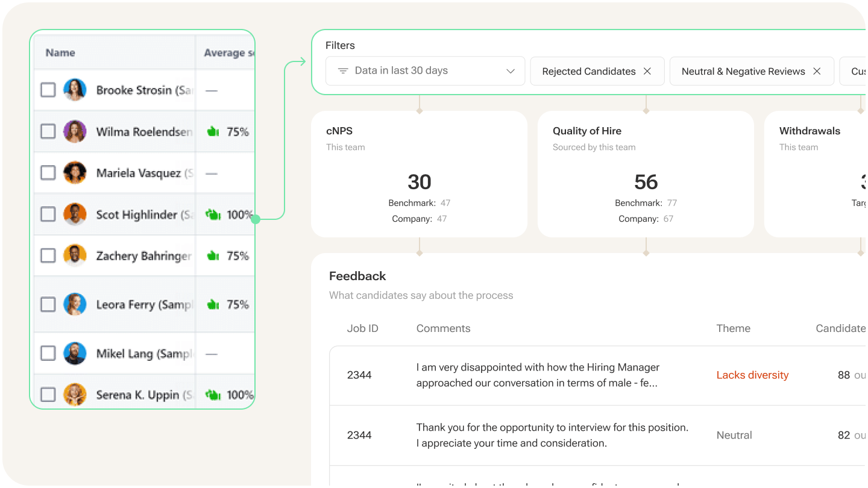Click the name Zachery Bahringer

(x=144, y=255)
